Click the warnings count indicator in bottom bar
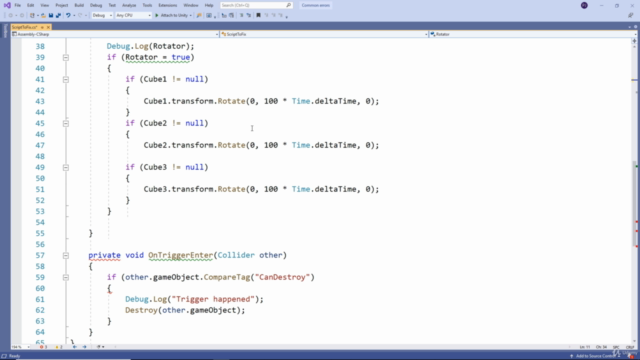 (x=59, y=347)
